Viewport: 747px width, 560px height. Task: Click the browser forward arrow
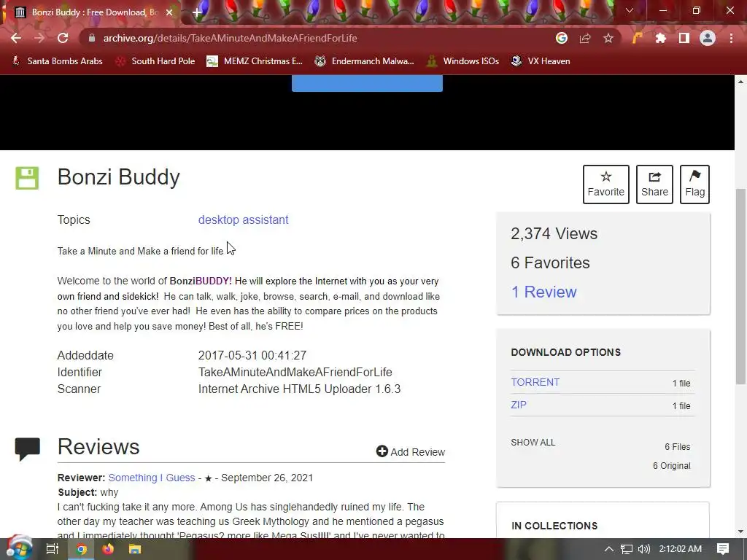pos(39,38)
